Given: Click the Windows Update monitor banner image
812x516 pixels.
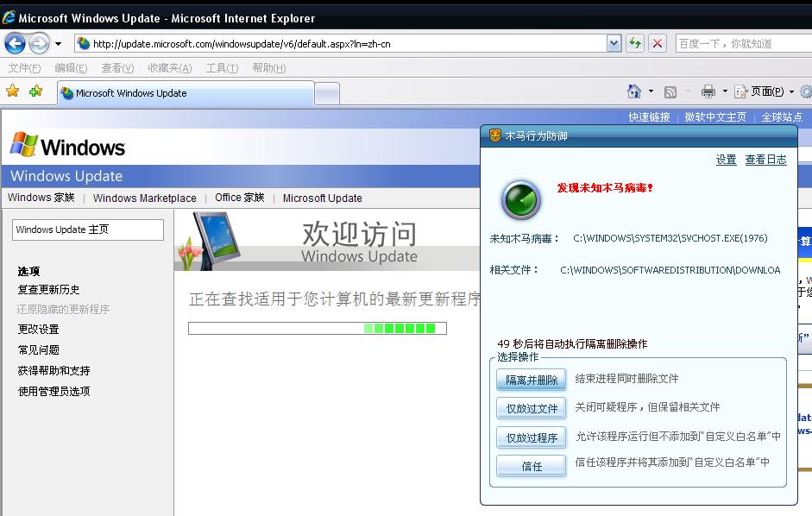Looking at the screenshot, I should pyautogui.click(x=210, y=241).
